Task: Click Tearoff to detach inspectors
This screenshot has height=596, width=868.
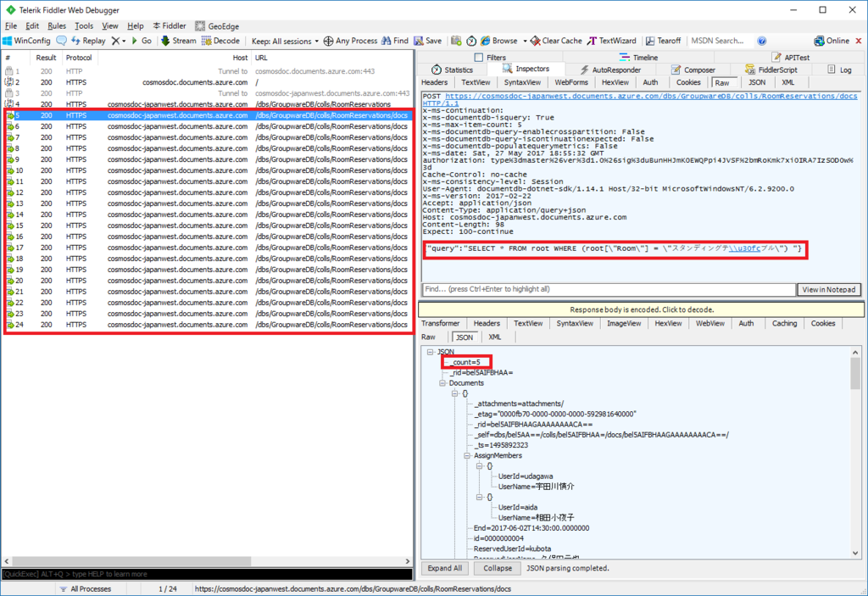Action: coord(663,41)
